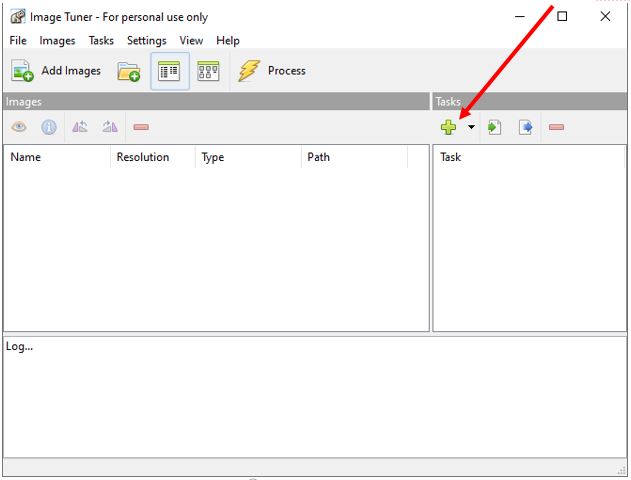The height and width of the screenshot is (480, 631).
Task: Switch to thumbnails view
Action: click(208, 71)
